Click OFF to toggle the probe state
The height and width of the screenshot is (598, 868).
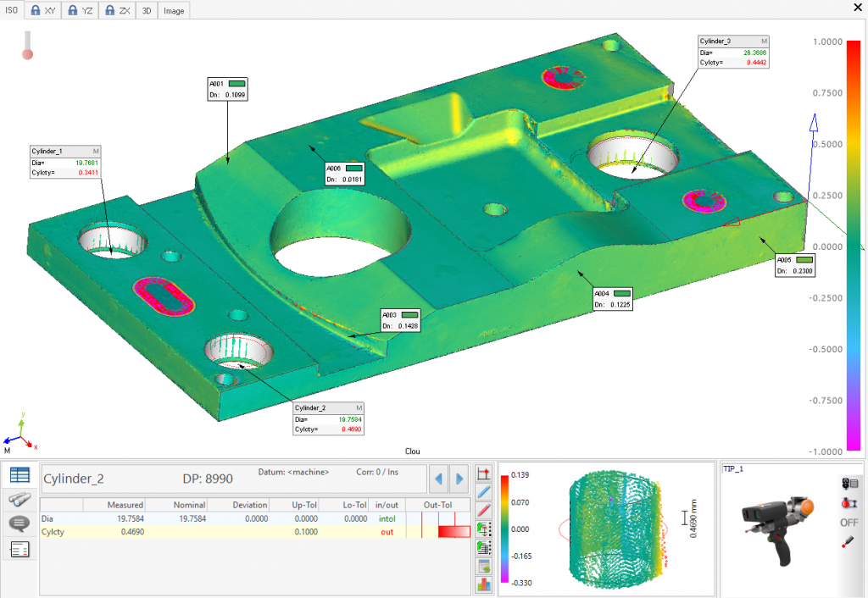851,522
